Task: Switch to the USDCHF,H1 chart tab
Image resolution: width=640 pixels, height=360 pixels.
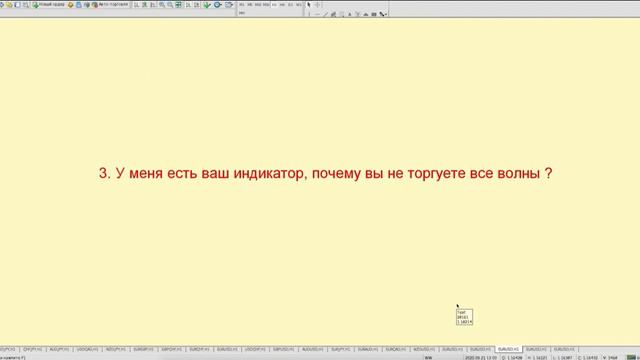Action: pos(255,349)
